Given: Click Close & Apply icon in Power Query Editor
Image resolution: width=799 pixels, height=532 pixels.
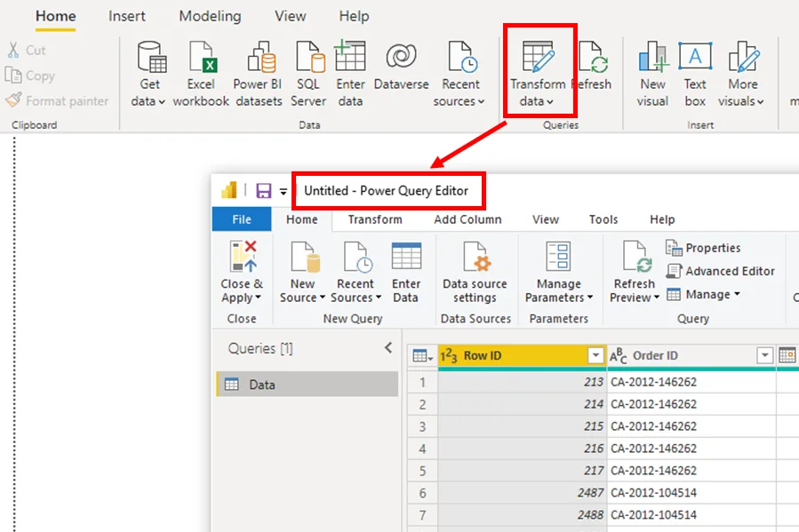Looking at the screenshot, I should 243,257.
